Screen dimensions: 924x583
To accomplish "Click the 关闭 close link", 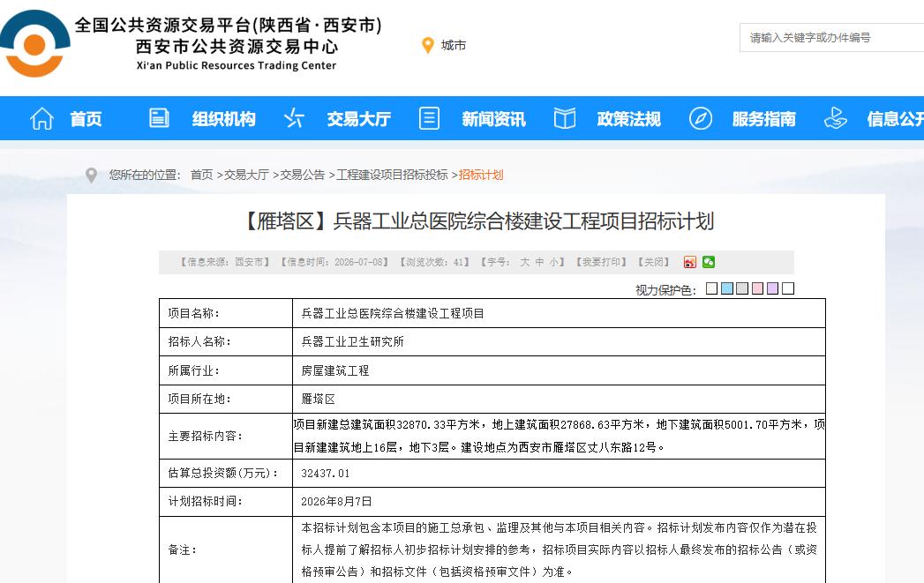I will coord(654,262).
